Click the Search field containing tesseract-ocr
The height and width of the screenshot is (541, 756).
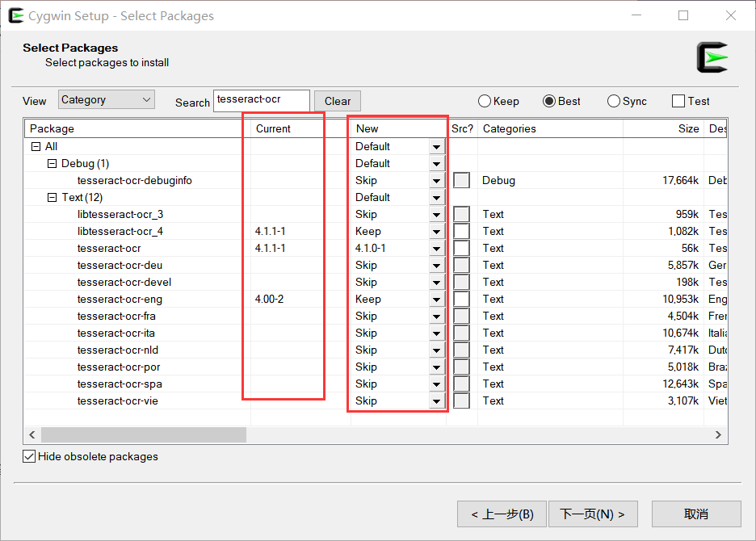coord(262,100)
